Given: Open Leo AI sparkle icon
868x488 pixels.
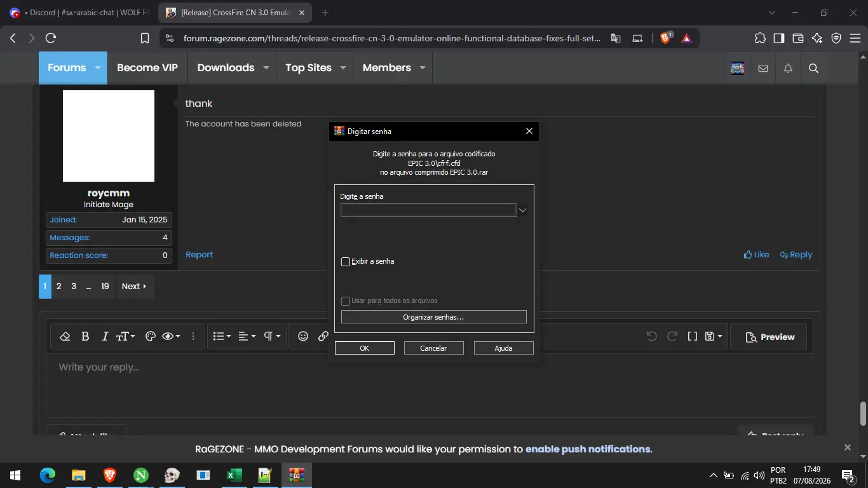Looking at the screenshot, I should [817, 38].
